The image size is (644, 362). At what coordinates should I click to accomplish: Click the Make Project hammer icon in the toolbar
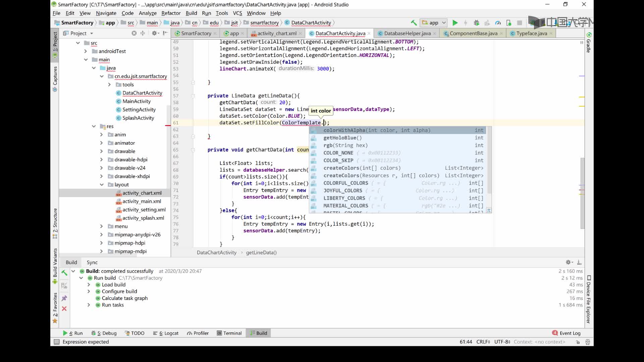point(414,23)
